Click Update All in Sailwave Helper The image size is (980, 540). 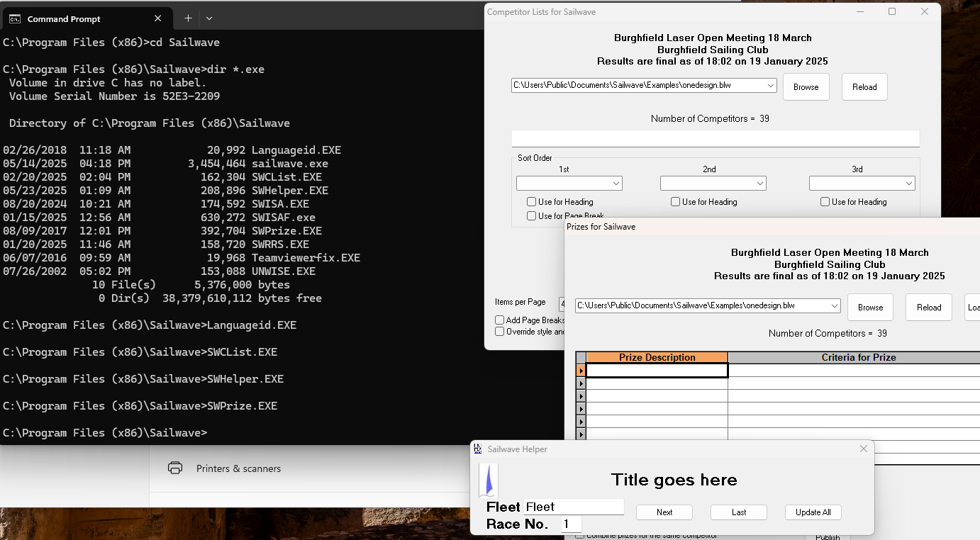(813, 512)
